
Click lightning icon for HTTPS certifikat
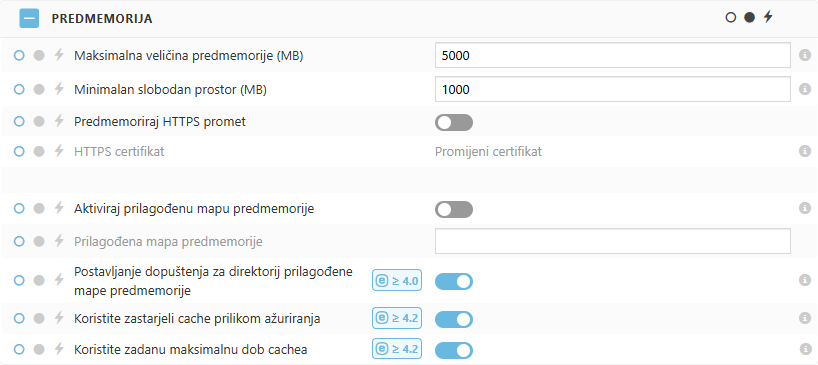(x=59, y=151)
